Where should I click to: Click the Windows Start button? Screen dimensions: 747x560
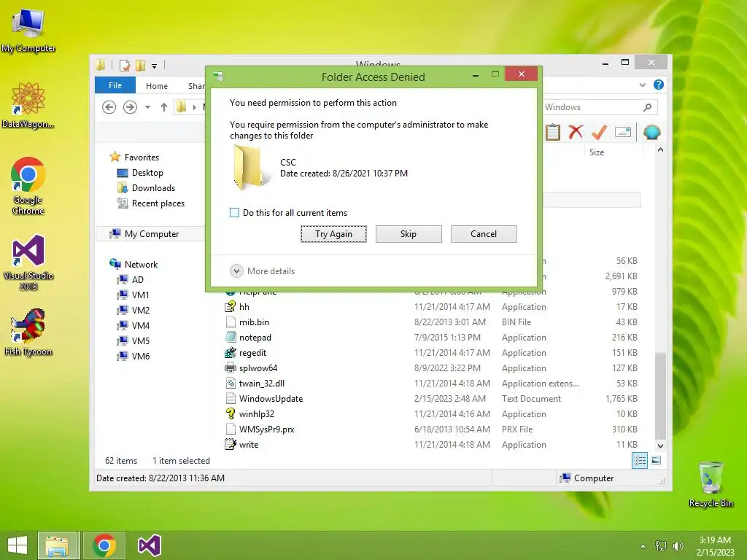[18, 545]
